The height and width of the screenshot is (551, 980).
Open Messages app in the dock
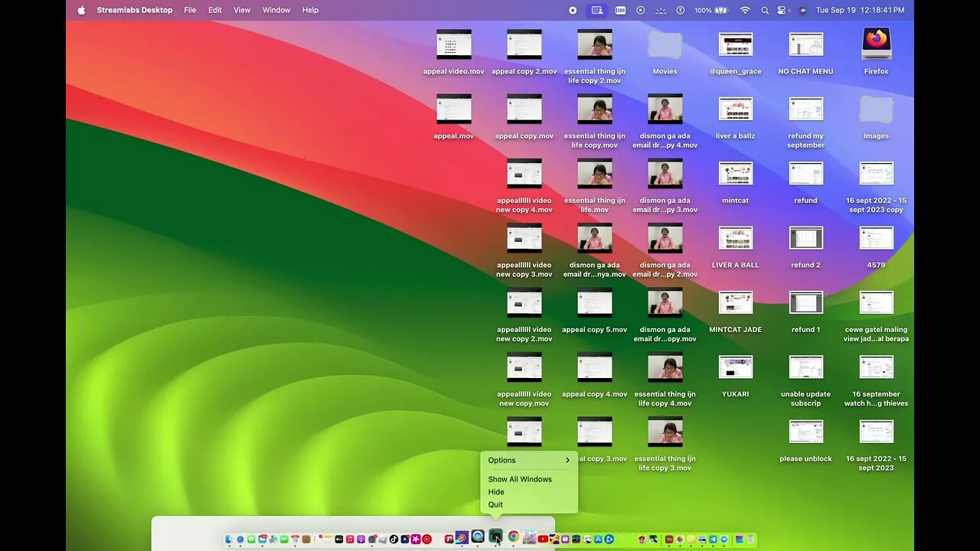tap(251, 539)
